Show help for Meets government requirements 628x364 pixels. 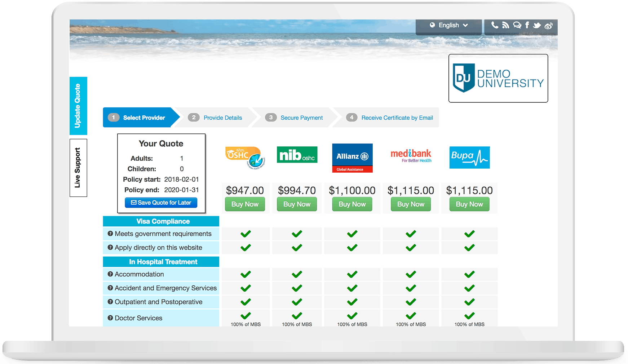coord(110,234)
